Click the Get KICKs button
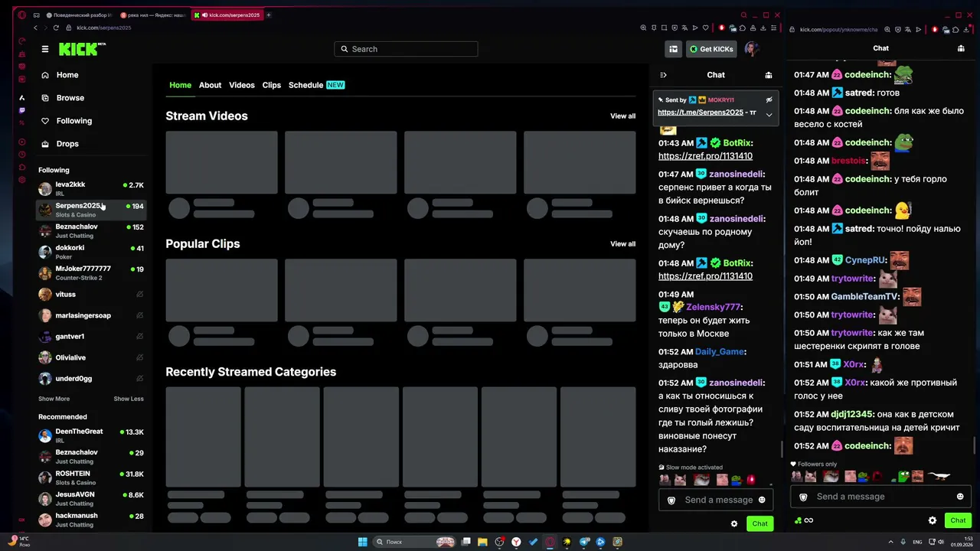Screen dimensions: 980x551 tap(711, 49)
